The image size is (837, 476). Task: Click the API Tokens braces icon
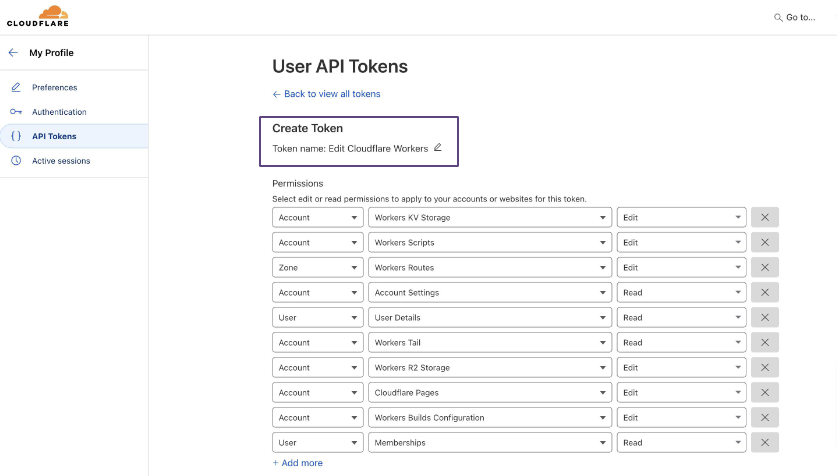tap(16, 136)
